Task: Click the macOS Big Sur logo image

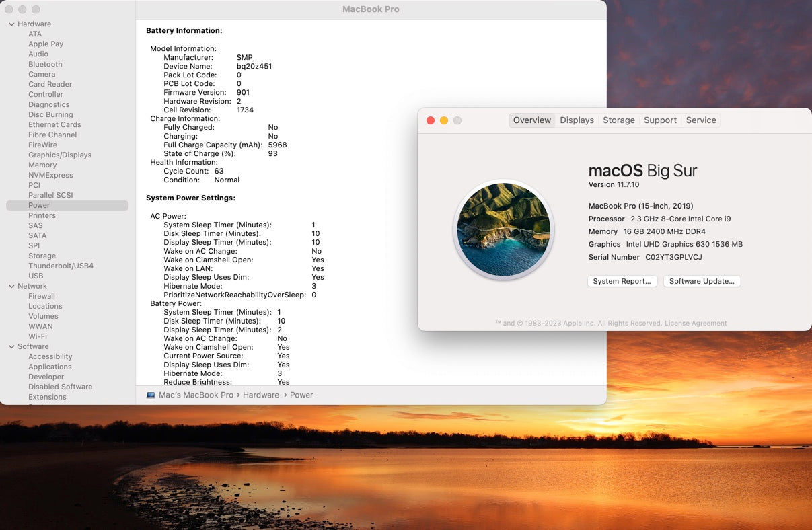Action: point(503,229)
